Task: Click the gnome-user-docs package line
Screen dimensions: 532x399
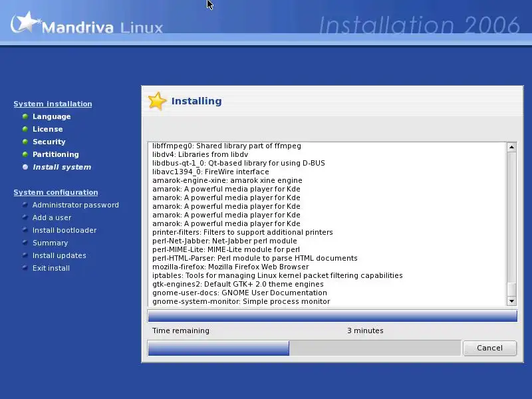Action: point(239,293)
